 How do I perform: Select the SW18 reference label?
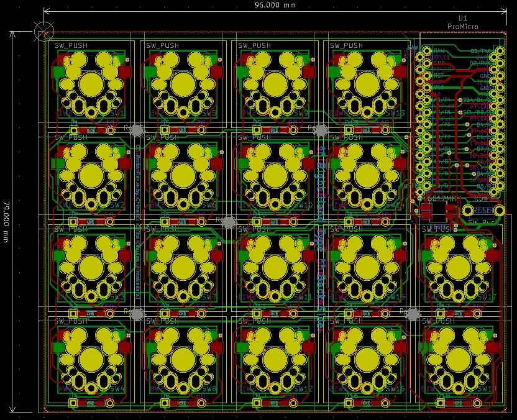(x=487, y=389)
